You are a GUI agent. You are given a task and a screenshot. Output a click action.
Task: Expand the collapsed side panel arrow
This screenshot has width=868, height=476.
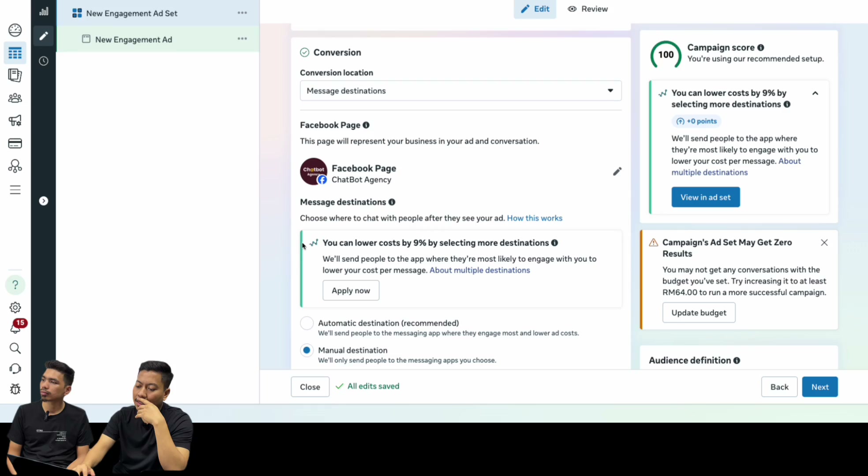[x=43, y=201]
